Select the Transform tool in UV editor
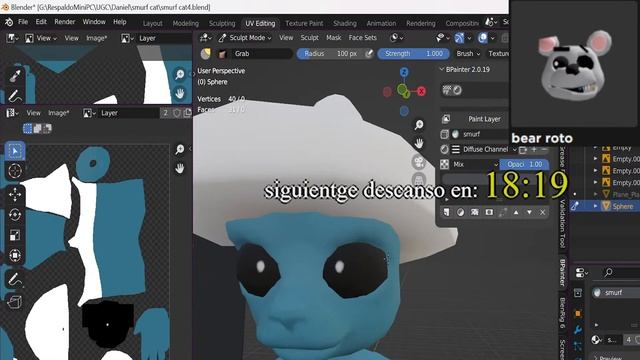The width and height of the screenshot is (640, 360). pyautogui.click(x=15, y=255)
